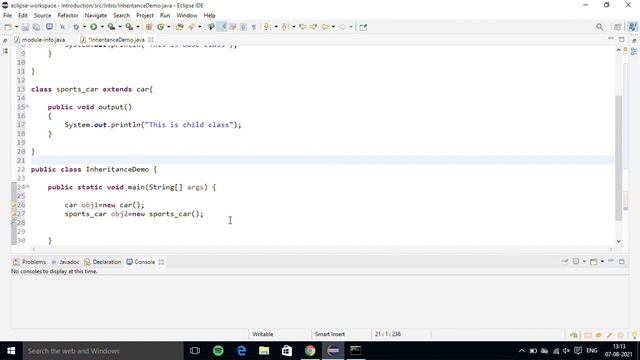Screen dimensions: 640x360
Task: Open the Source menu
Action: click(42, 16)
